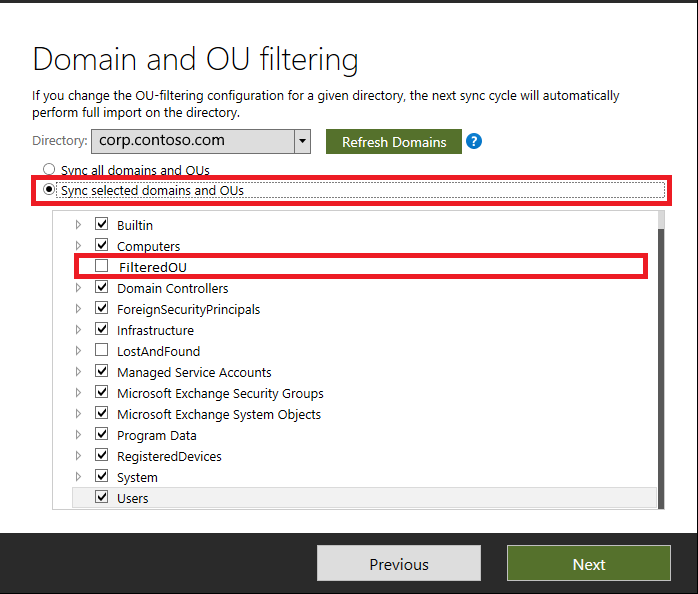Uncheck the Infrastructure checkbox

coord(101,329)
